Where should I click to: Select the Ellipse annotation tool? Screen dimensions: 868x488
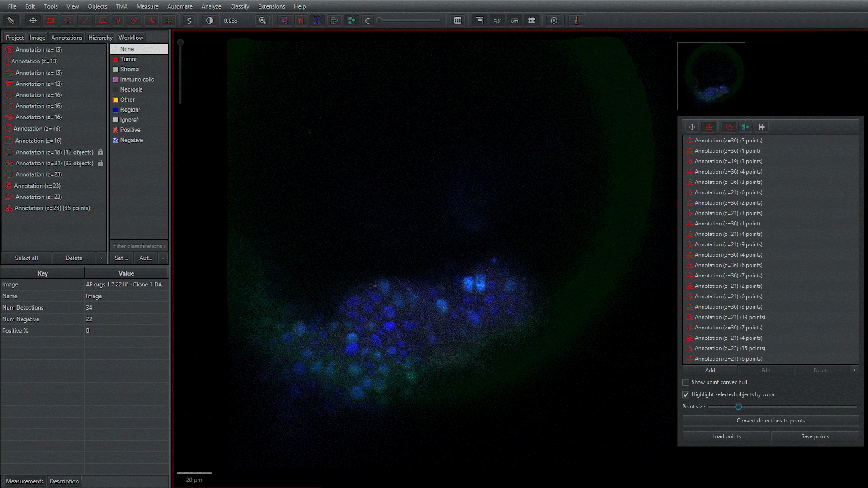pos(68,20)
